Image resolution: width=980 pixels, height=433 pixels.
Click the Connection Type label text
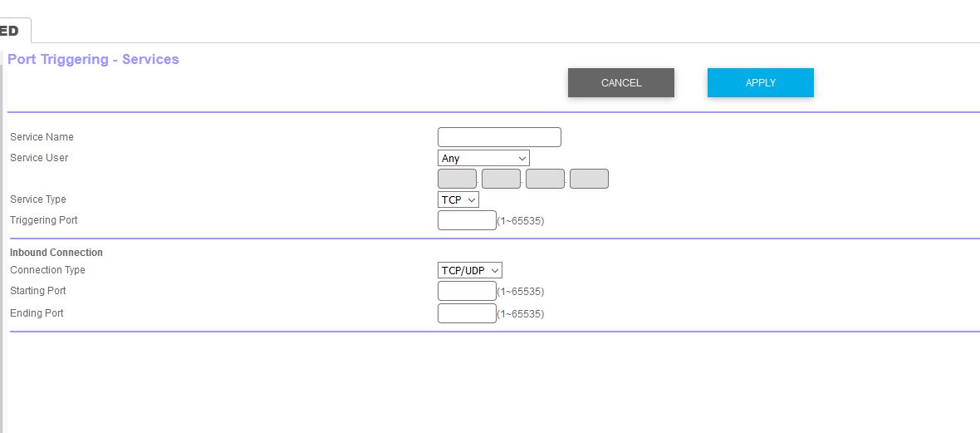pos(47,270)
